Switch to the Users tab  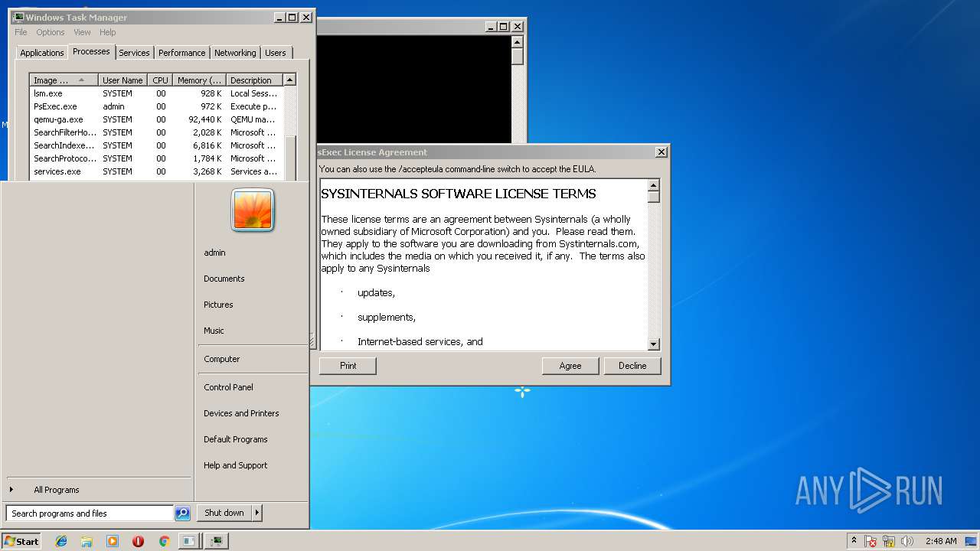click(x=276, y=53)
